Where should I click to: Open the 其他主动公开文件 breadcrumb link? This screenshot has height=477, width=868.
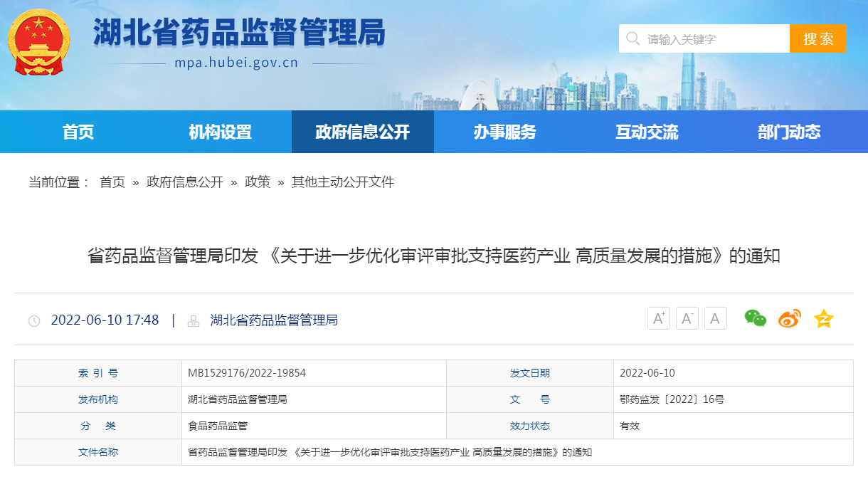tap(342, 182)
